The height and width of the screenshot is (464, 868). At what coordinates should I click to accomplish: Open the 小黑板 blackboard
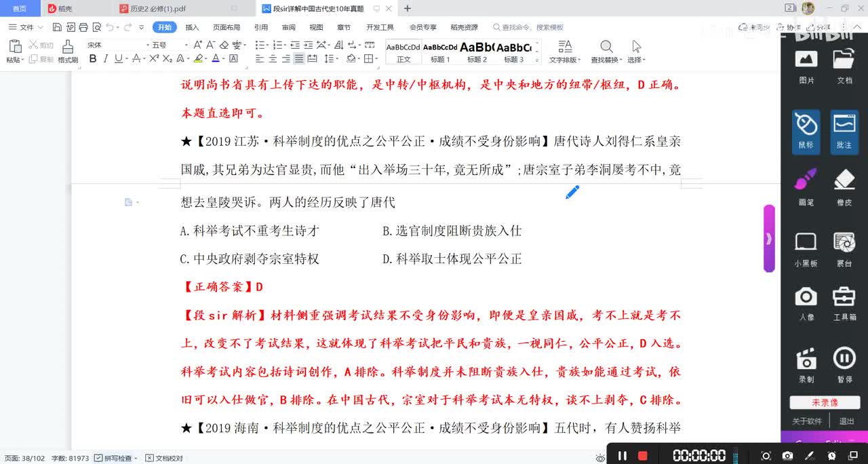point(806,249)
